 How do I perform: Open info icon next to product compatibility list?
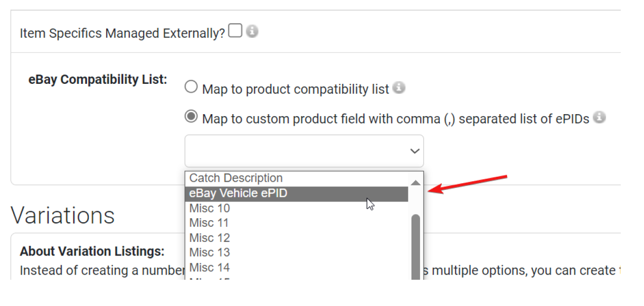click(399, 88)
